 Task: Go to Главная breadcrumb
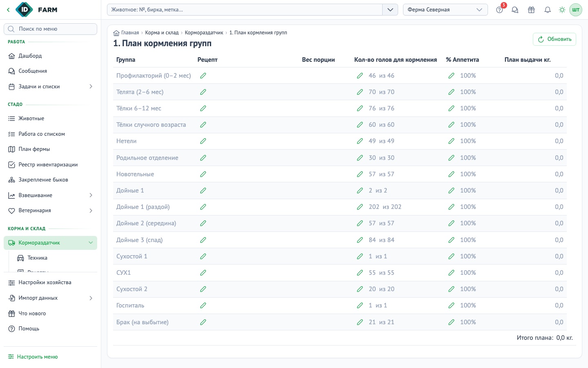tap(126, 33)
